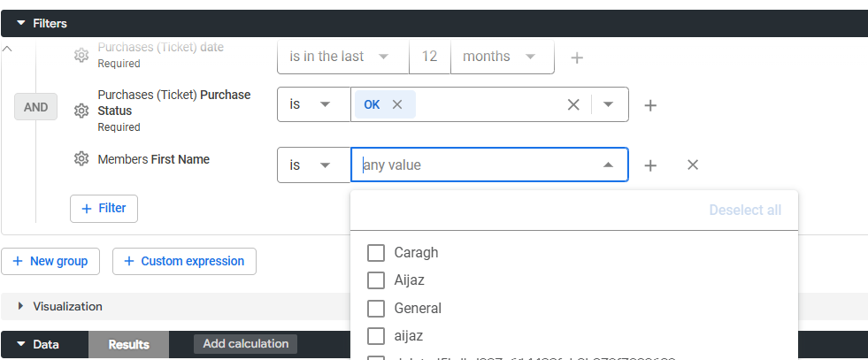Viewport: 868px width, 360px height.
Task: Open settings gear for Purchases (Ticket) date filter
Action: tap(81, 56)
